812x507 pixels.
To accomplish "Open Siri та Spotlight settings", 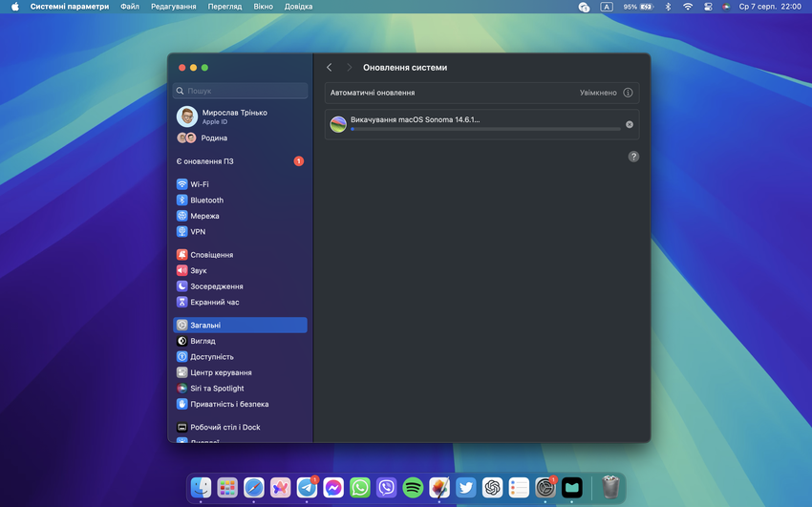I will [217, 389].
